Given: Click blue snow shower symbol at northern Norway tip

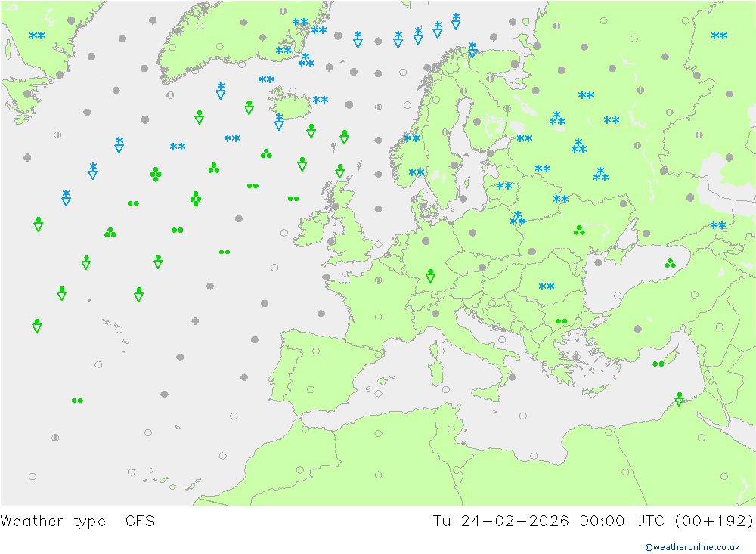Looking at the screenshot, I should tap(473, 49).
